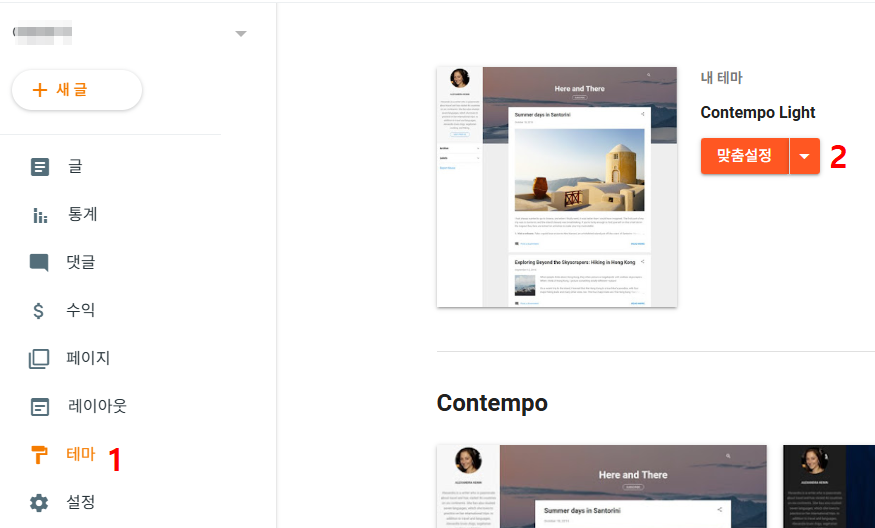Image resolution: width=875 pixels, height=528 pixels.
Task: Click the 내 테마 label
Action: point(722,78)
